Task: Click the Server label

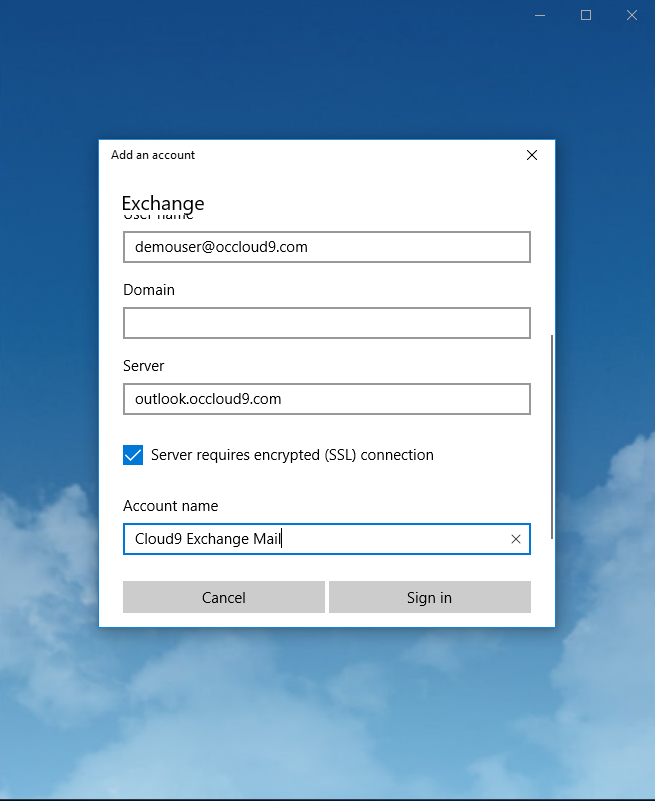Action: (144, 366)
